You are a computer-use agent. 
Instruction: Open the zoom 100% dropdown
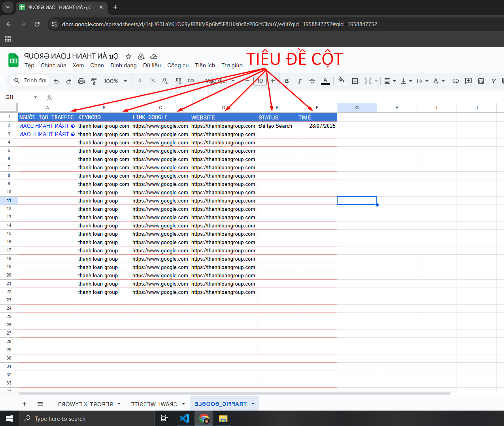tap(115, 81)
